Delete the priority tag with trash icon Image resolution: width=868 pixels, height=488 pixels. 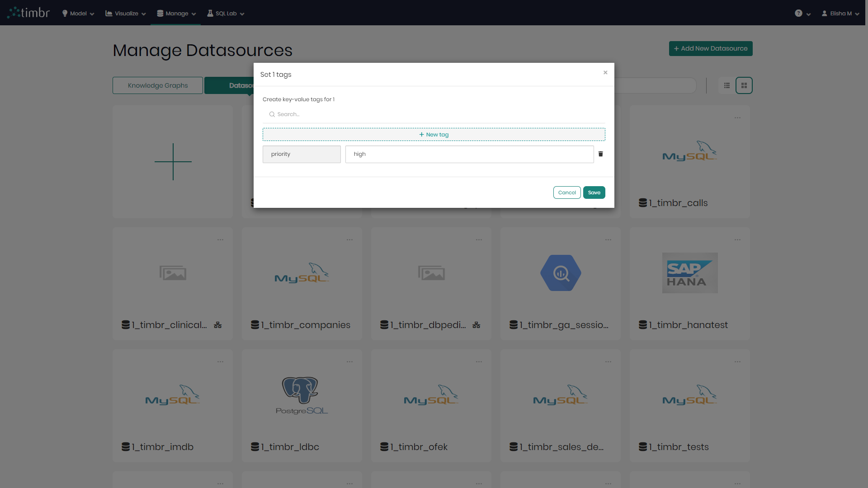600,154
